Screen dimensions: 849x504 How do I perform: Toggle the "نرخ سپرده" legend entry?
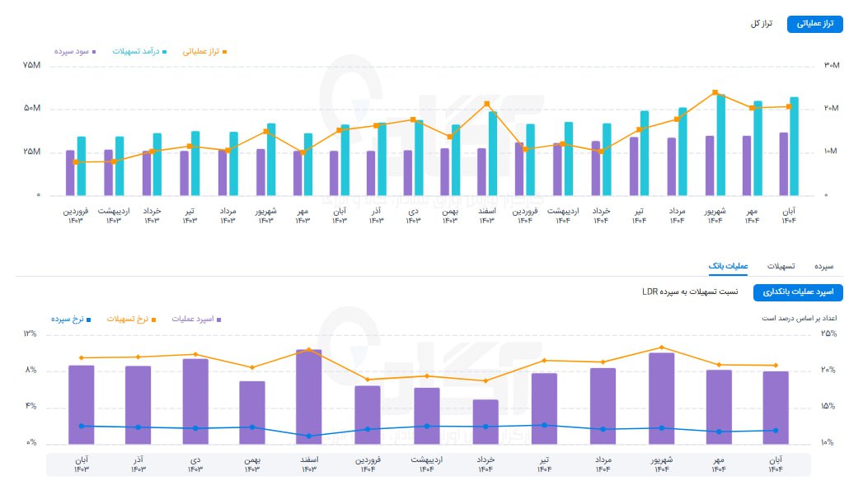(x=69, y=318)
